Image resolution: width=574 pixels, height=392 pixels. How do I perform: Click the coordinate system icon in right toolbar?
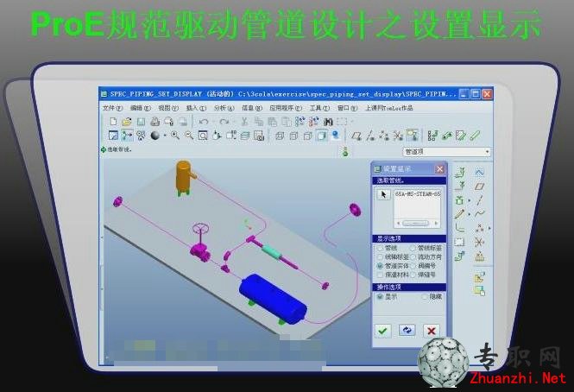(480, 242)
